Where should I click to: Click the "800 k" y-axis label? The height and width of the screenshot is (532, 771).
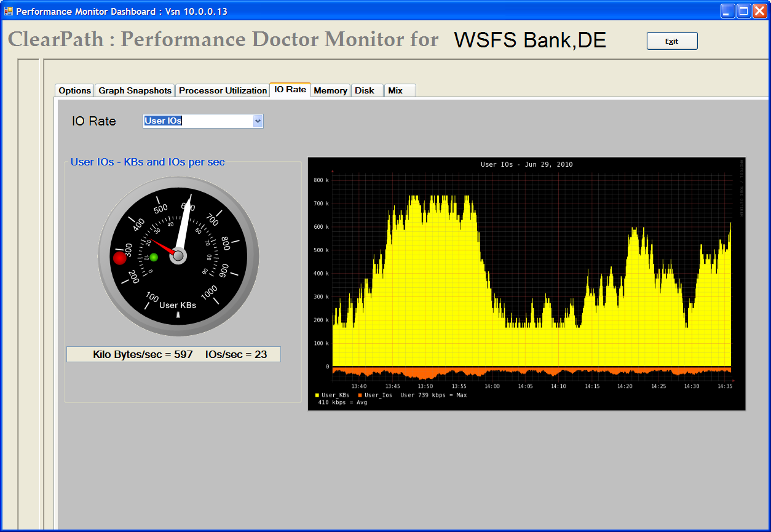tap(321, 180)
